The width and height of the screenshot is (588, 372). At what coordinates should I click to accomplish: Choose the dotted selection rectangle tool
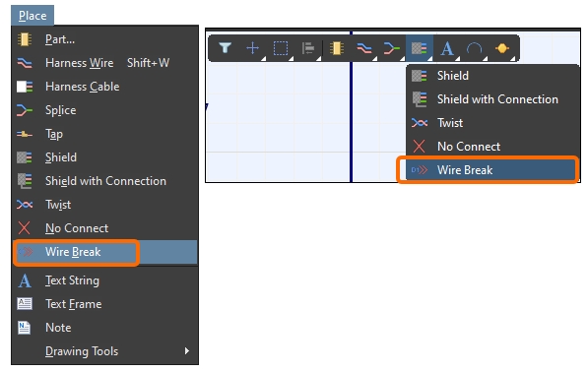281,48
